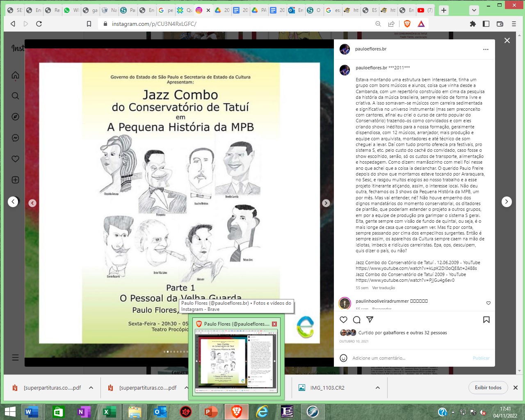
Task: Save post with bookmark icon
Action: pos(486,320)
